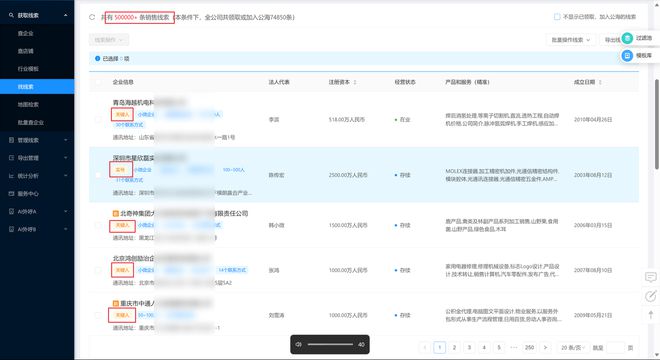Click the jump-to-page number input field
The height and width of the screenshot is (360, 660).
tap(615, 347)
